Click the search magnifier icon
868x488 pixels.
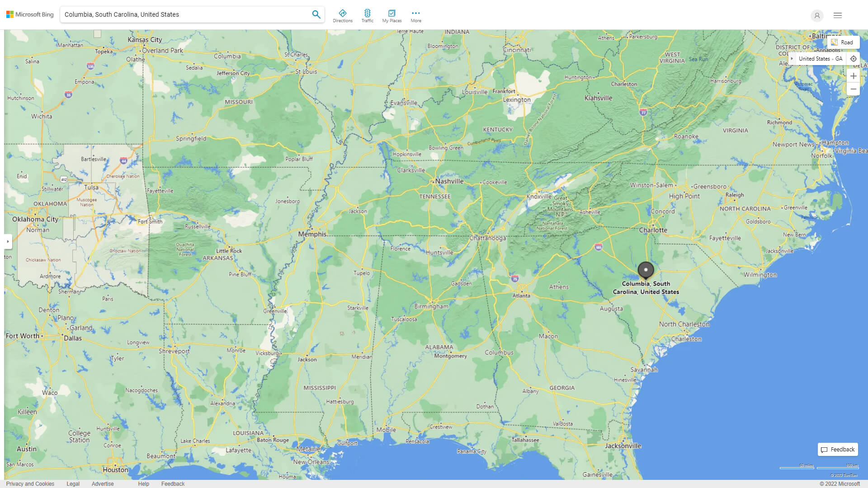click(316, 14)
